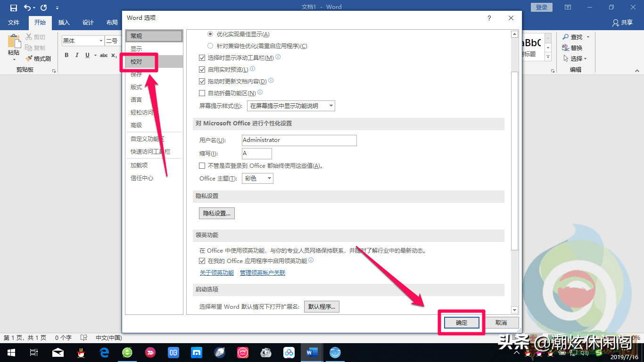Open the font name dropdown showing 黑体
Screen dimensions: 644x362
pyautogui.click(x=101, y=41)
